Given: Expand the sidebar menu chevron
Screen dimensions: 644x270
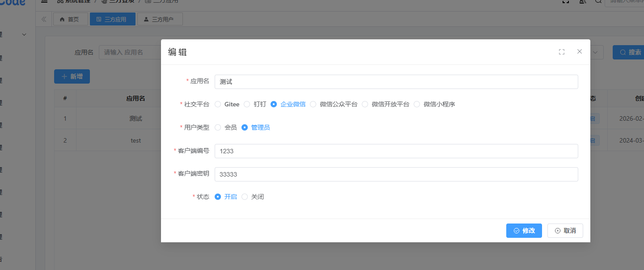Looking at the screenshot, I should tap(24, 34).
